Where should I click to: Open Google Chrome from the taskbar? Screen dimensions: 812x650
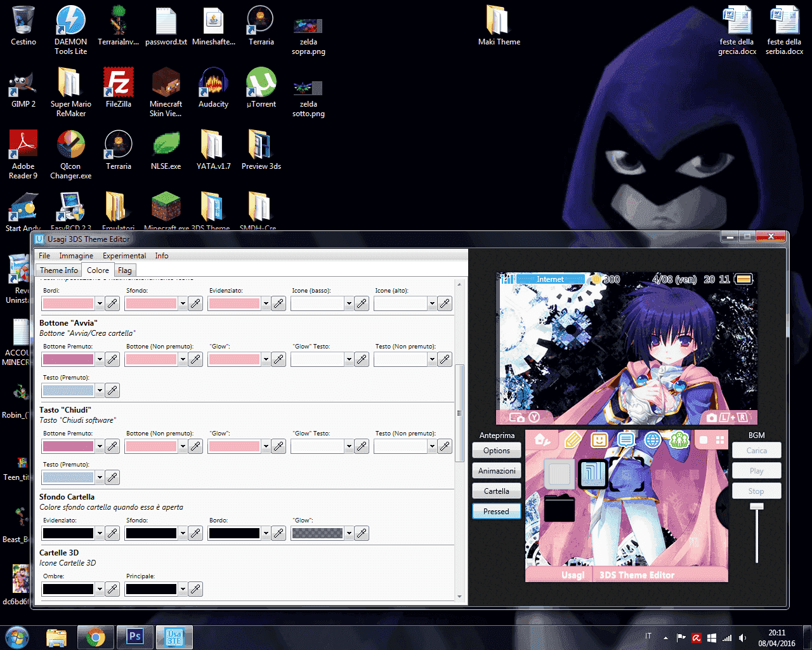point(96,637)
